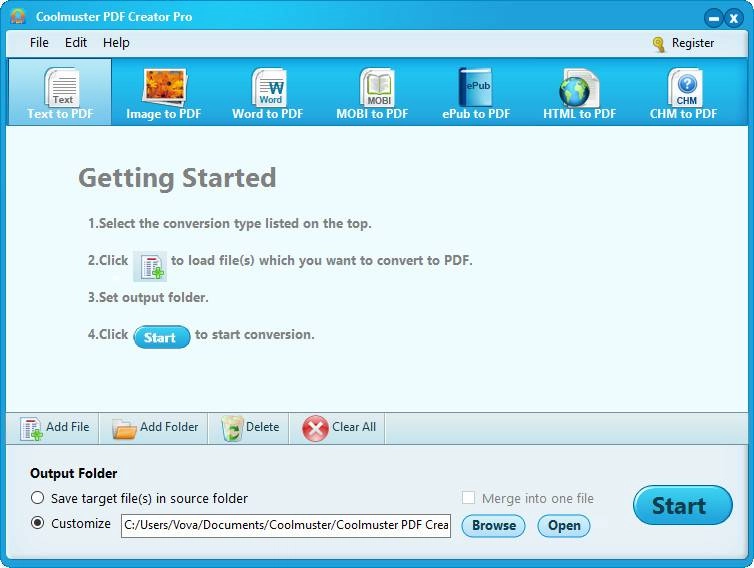
Task: Click the key icon next to Register
Action: click(659, 44)
